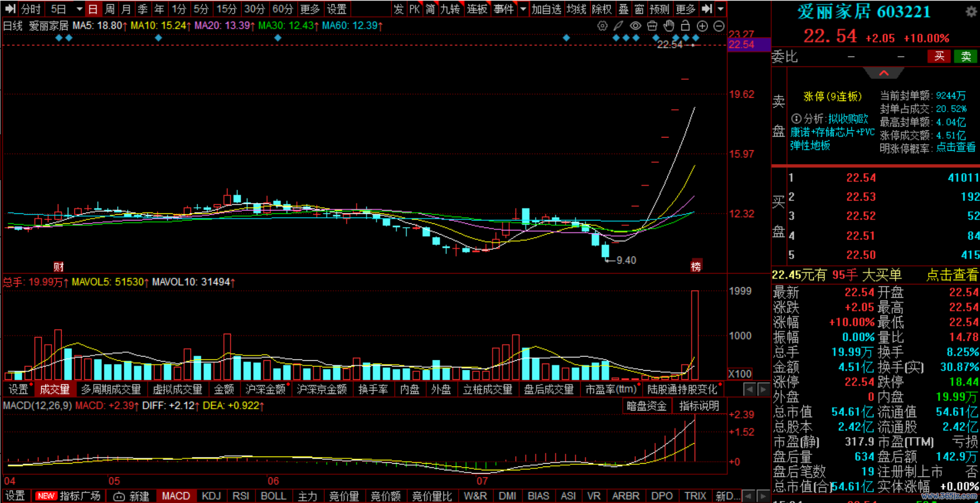This screenshot has height=503, width=980.
Task: Click the green 卖 sell button
Action: coord(966,56)
